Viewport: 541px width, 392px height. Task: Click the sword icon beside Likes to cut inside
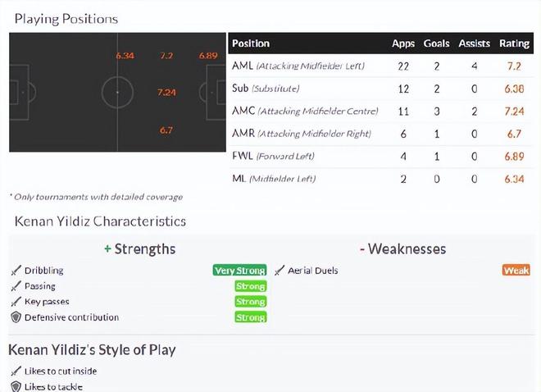pyautogui.click(x=16, y=371)
